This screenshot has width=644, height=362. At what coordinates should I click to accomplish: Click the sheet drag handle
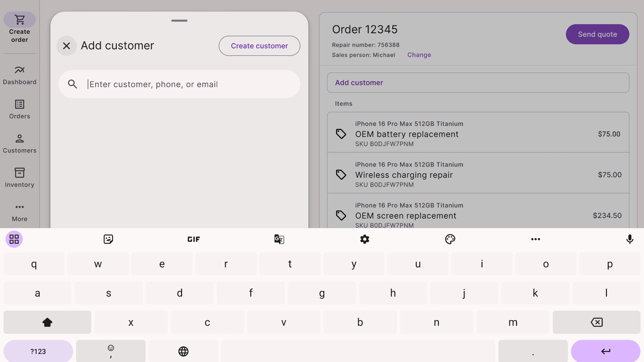(179, 21)
